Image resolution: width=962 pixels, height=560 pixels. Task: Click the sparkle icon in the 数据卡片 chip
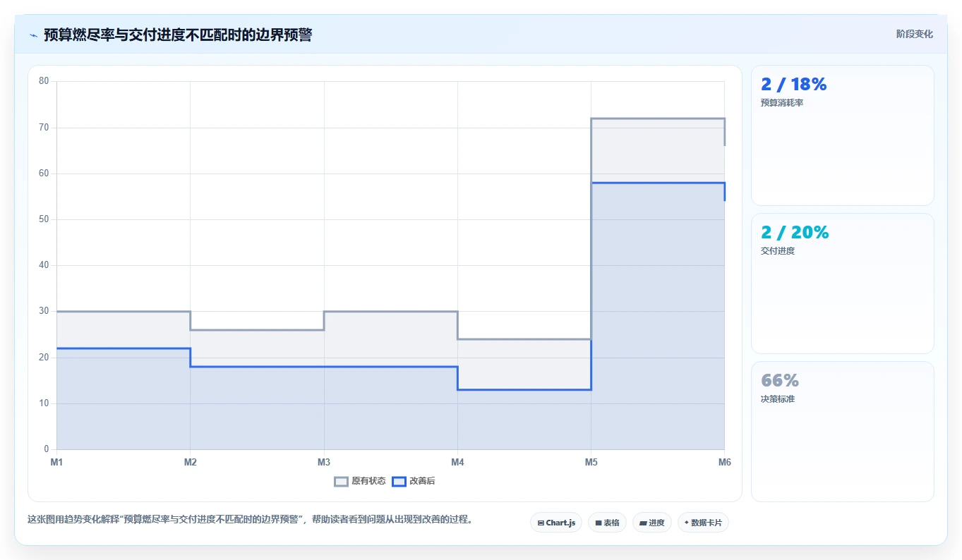687,523
